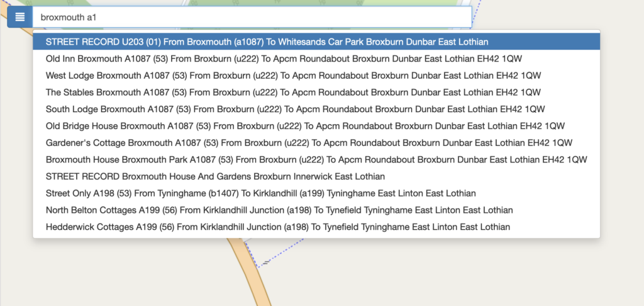Click the search box containing 'broxmouth a1'

pyautogui.click(x=252, y=17)
